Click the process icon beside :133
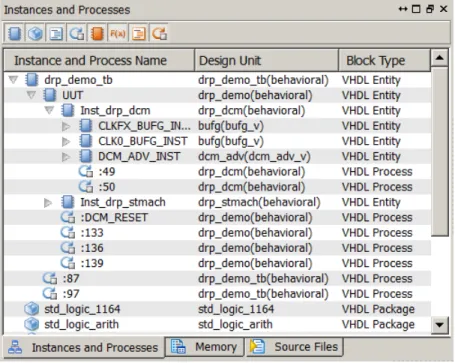The image size is (455, 363). point(68,233)
